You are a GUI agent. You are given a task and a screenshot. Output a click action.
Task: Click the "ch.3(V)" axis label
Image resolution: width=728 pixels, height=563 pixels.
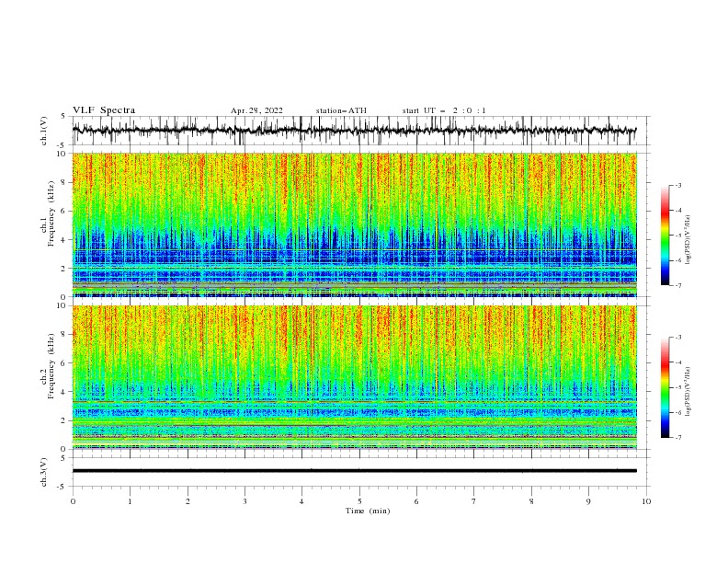tap(44, 472)
